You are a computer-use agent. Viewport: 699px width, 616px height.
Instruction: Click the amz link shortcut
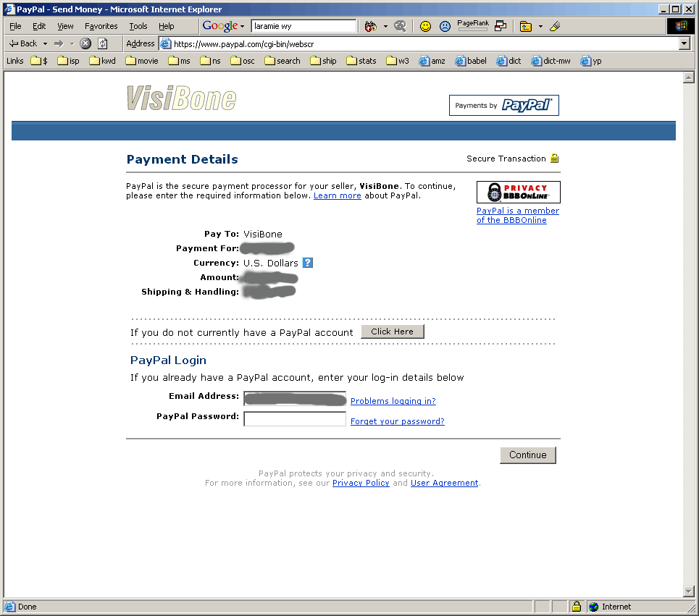click(432, 61)
